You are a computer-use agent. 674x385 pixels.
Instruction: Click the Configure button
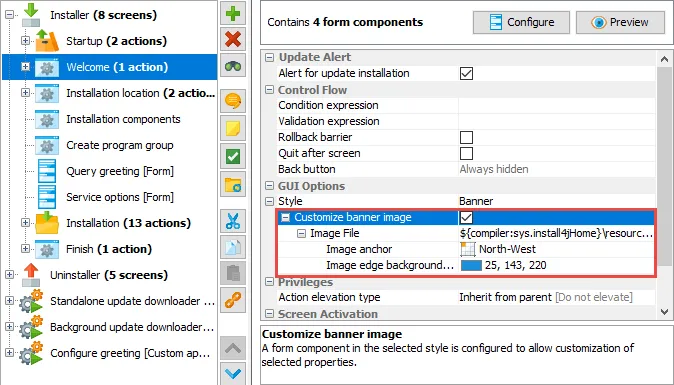(x=521, y=22)
